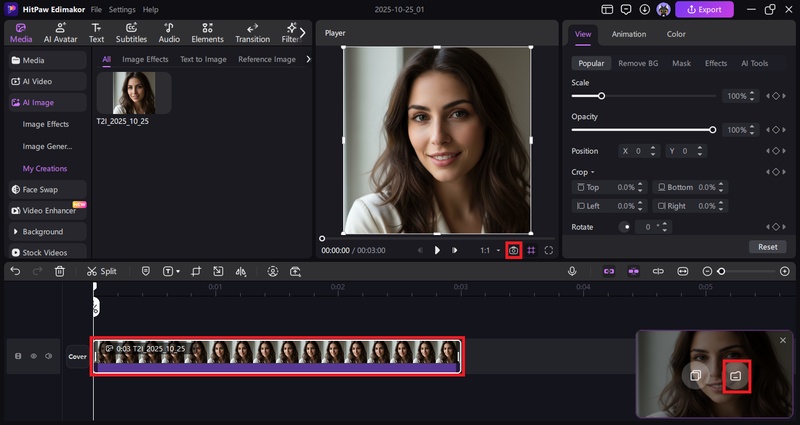The width and height of the screenshot is (800, 425).
Task: Switch to the Animation tab
Action: tap(628, 34)
